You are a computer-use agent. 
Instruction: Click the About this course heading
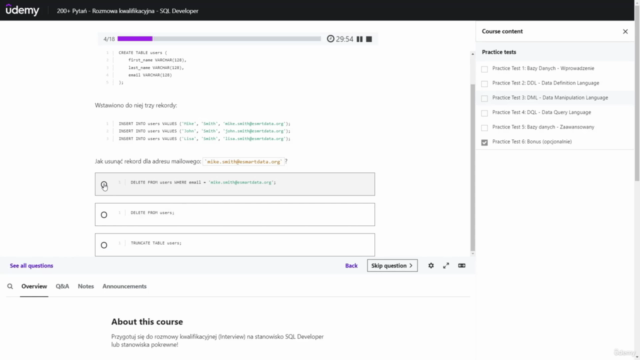[x=147, y=322]
